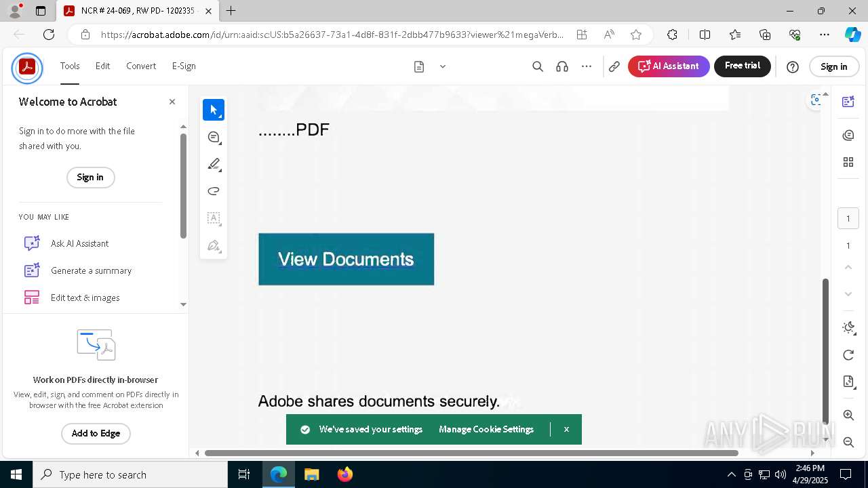Click the View Documents button
The image size is (868, 488).
346,259
